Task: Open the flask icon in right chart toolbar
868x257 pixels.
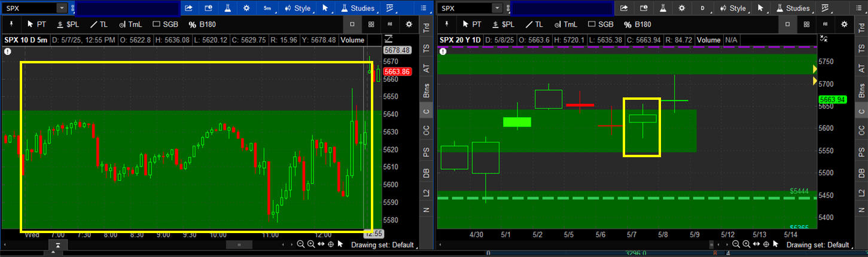Action: [662, 8]
